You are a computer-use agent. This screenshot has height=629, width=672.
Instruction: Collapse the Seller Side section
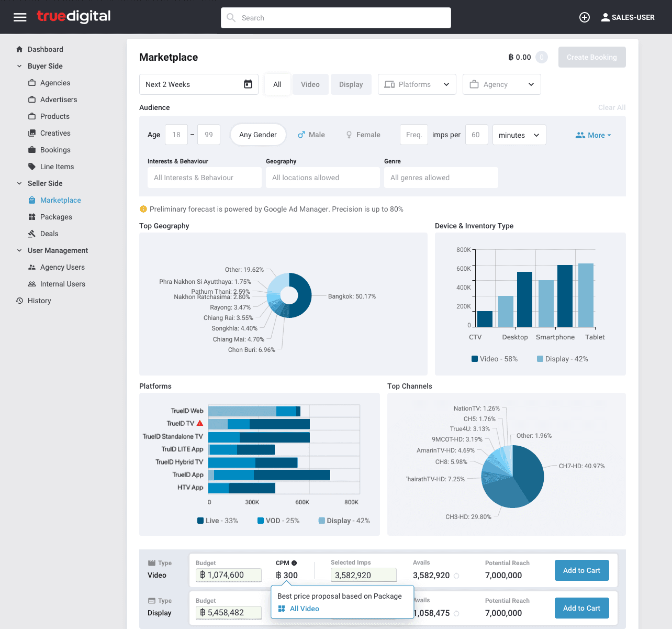coord(19,183)
